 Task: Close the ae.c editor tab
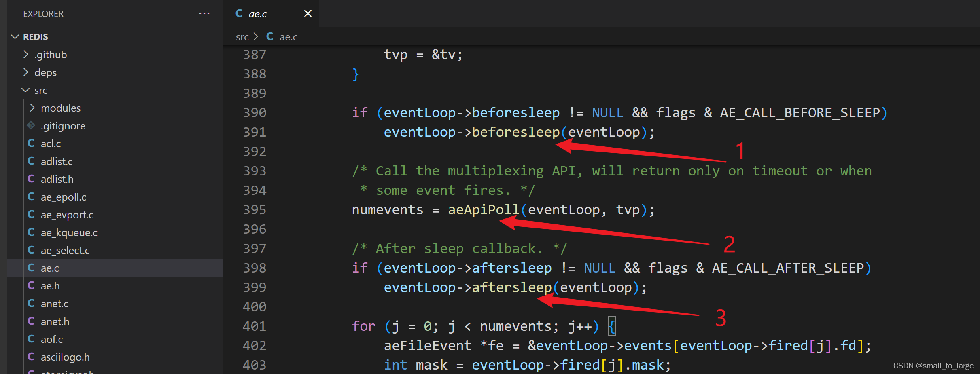click(x=308, y=14)
